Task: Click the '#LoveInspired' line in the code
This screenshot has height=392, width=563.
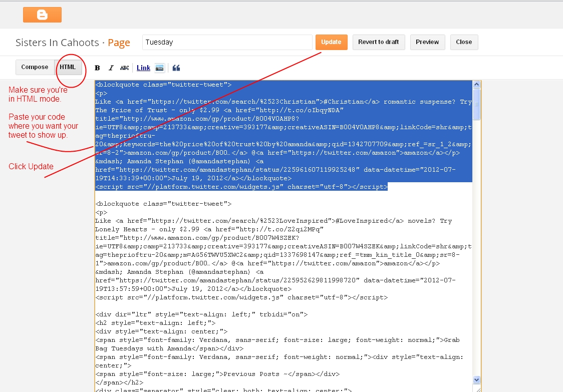Action: tap(273, 221)
